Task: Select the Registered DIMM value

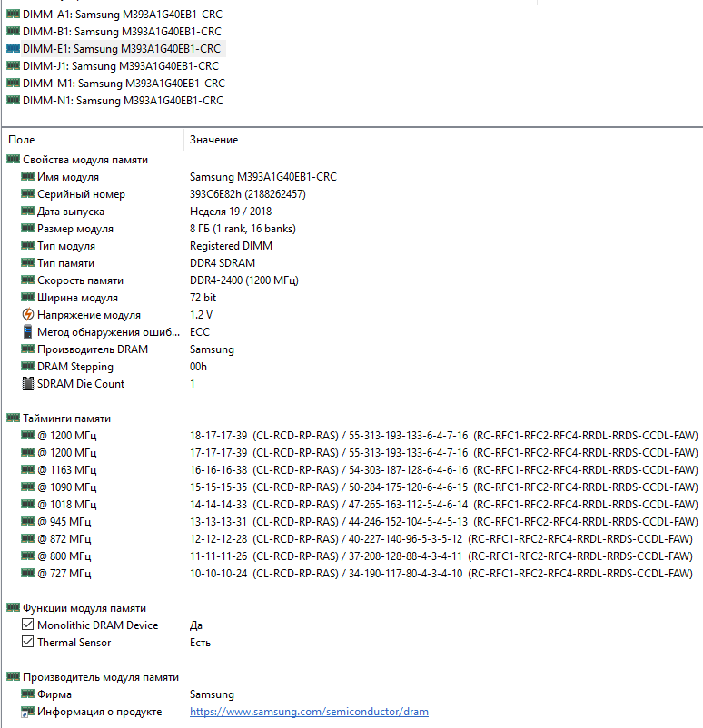Action: (231, 246)
